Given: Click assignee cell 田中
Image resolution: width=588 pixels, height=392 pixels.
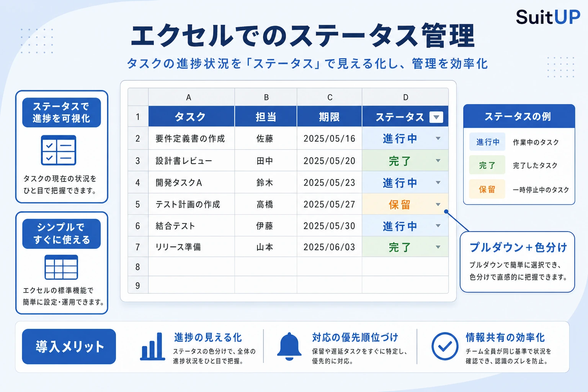Looking at the screenshot, I should click(x=266, y=161).
